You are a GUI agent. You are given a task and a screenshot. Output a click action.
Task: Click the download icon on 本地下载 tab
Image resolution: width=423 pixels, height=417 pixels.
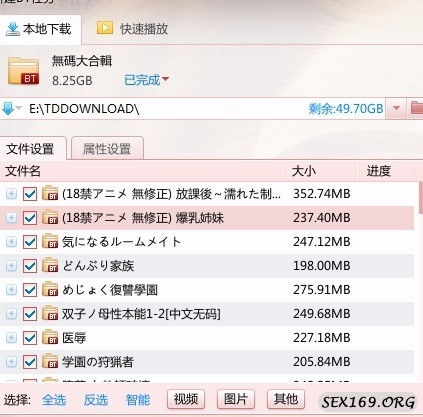point(13,29)
